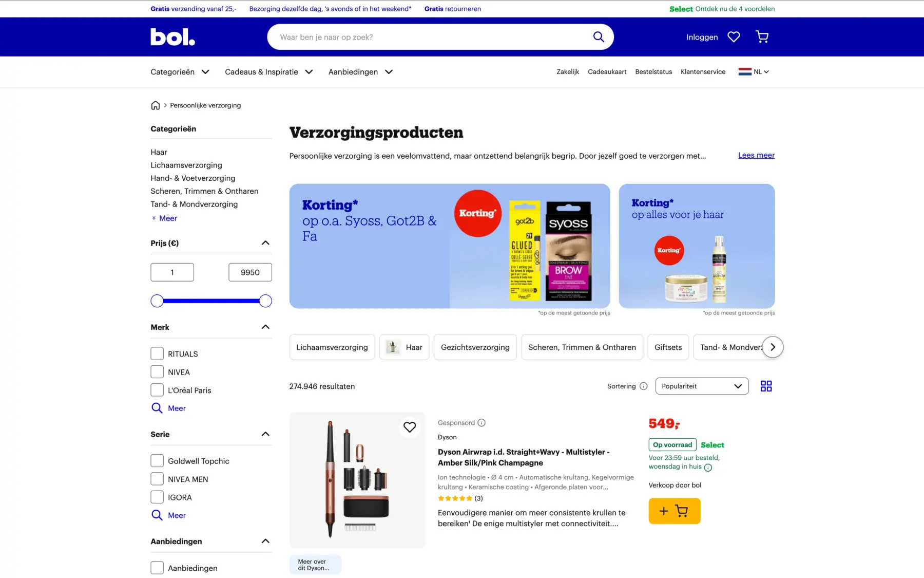Image resolution: width=924 pixels, height=578 pixels.
Task: Collapse the Prijs (€) filter section
Action: [265, 243]
